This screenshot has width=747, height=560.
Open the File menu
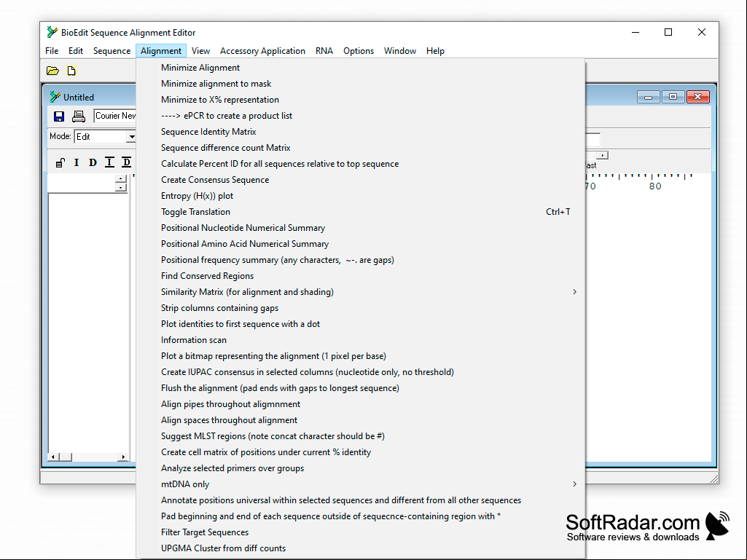pos(52,51)
